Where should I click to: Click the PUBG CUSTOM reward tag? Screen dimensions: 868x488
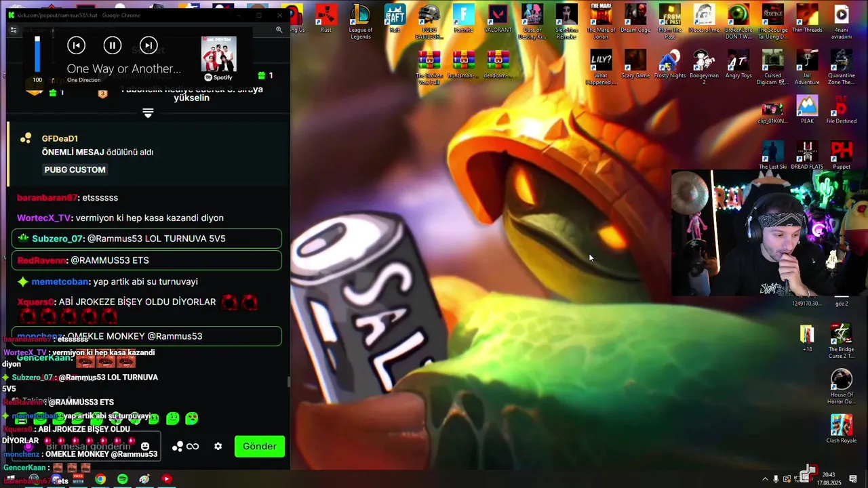click(75, 169)
